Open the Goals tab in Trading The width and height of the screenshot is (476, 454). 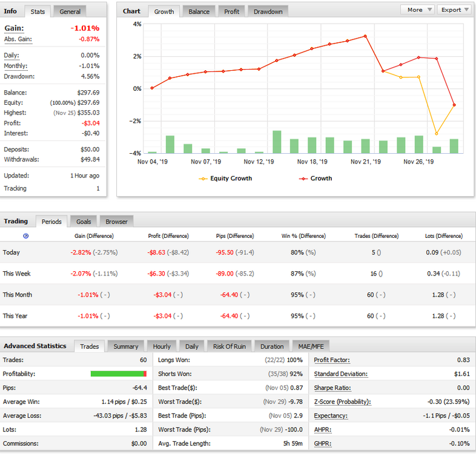tap(84, 222)
